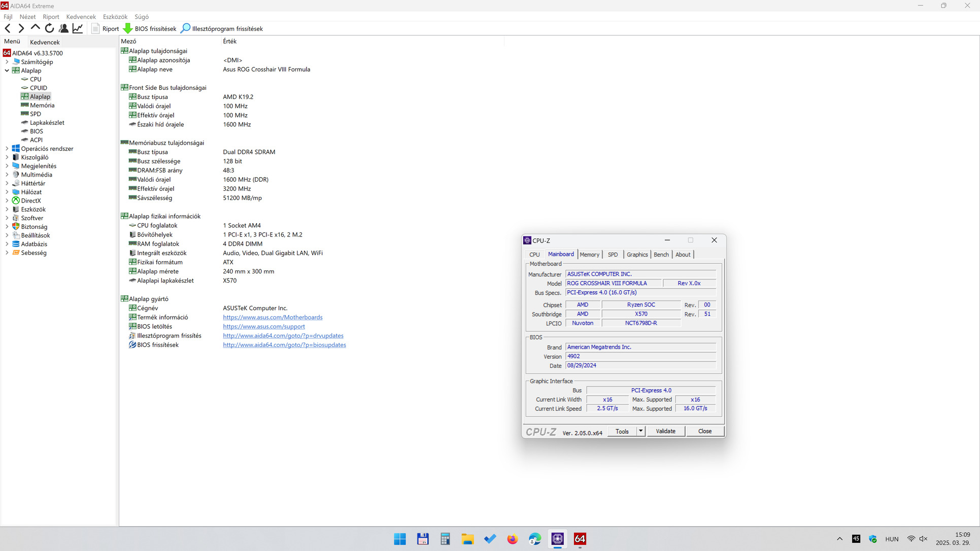Screen dimensions: 980x551
Task: Click BIOS frissítések green download icon
Action: (x=128, y=28)
